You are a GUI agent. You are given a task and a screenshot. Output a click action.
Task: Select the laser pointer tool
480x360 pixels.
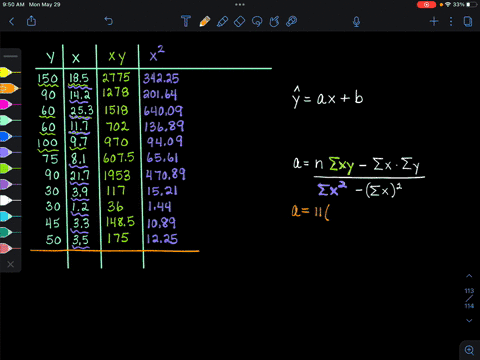(291, 21)
